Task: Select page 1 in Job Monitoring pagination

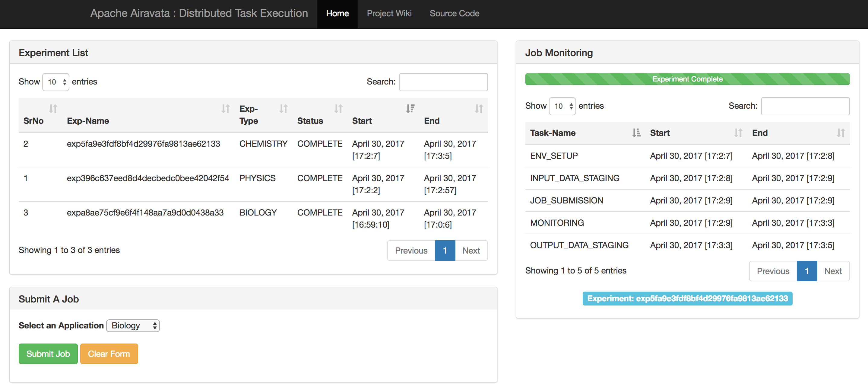Action: [807, 271]
